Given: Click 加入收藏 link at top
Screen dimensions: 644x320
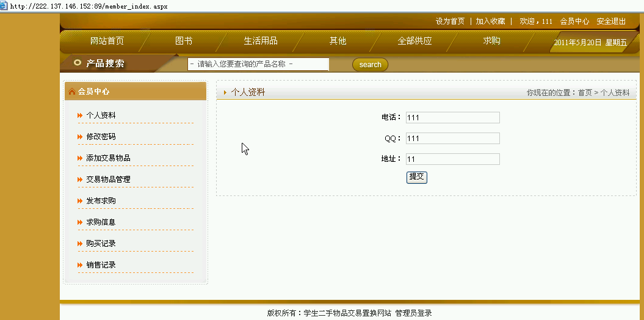Looking at the screenshot, I should [x=490, y=21].
